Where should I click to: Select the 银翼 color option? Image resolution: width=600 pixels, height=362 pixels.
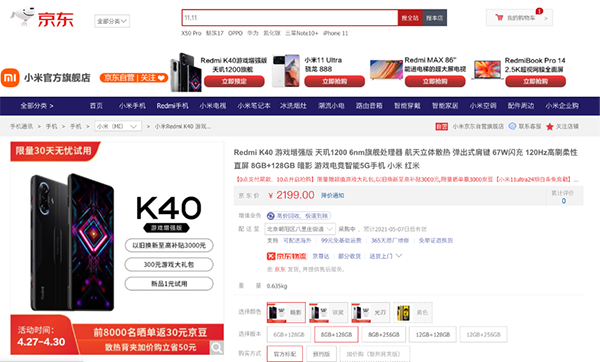click(x=328, y=312)
